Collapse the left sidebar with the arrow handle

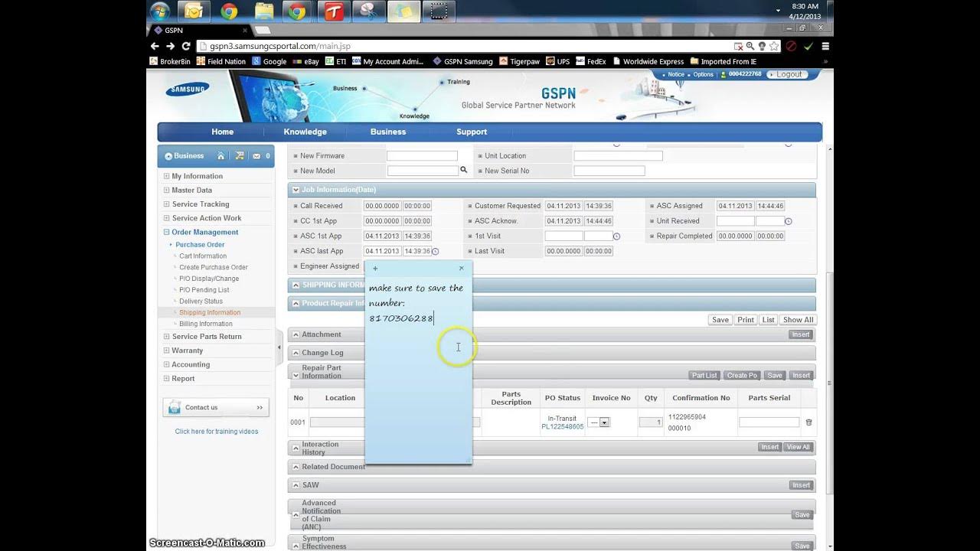(279, 348)
